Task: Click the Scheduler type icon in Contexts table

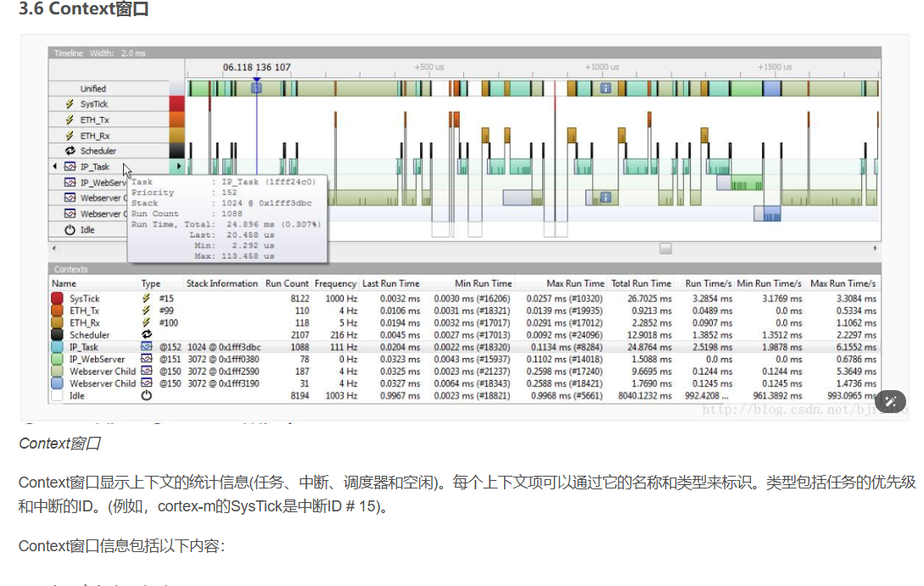Action: 147,334
